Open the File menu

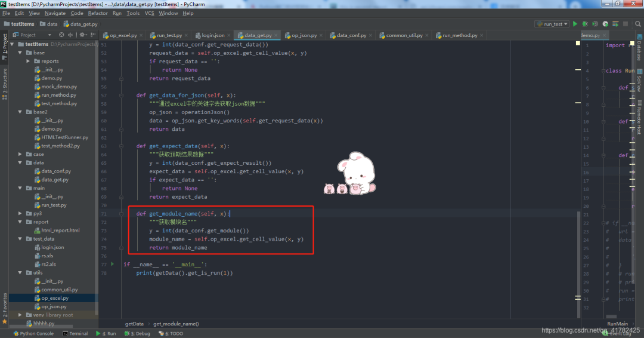pos(6,13)
